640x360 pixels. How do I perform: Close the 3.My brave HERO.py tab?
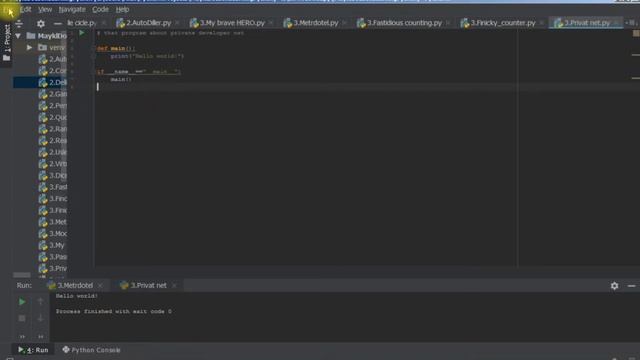[271, 23]
